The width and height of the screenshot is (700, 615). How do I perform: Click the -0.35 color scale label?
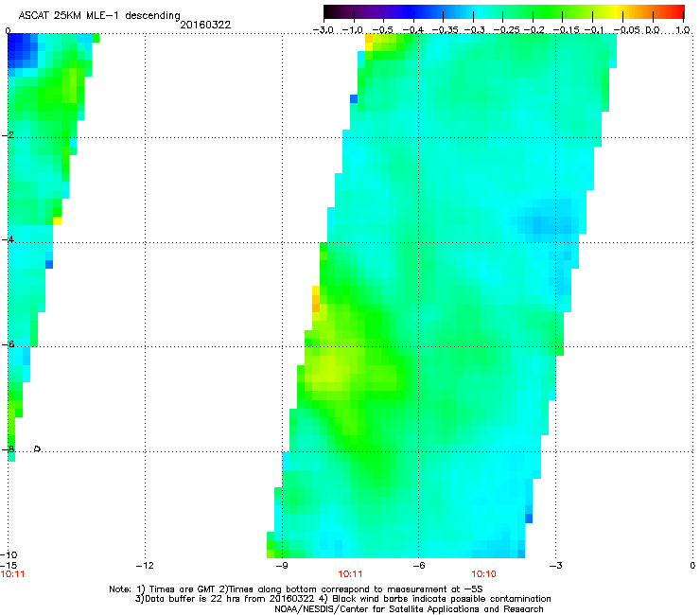[445, 30]
